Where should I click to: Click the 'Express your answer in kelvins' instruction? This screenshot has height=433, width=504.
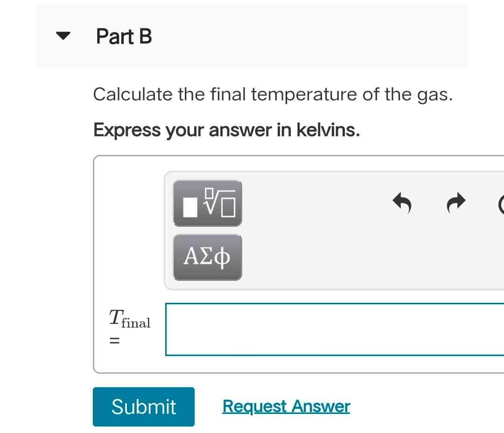(226, 130)
